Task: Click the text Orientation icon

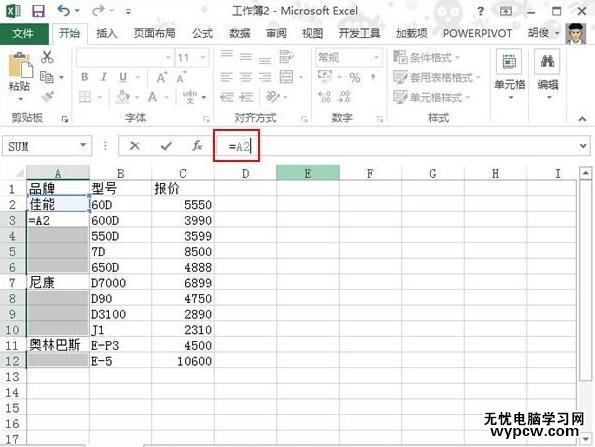Action: pos(272,97)
